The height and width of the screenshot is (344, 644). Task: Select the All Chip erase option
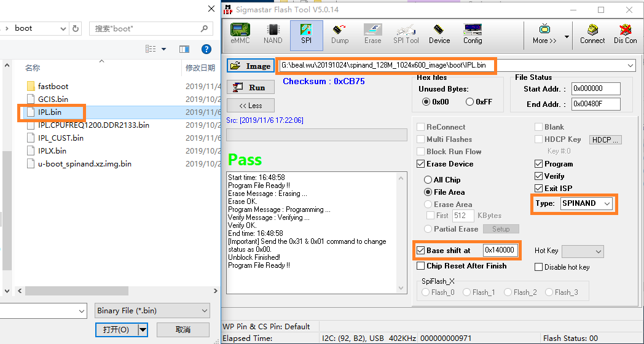428,180
